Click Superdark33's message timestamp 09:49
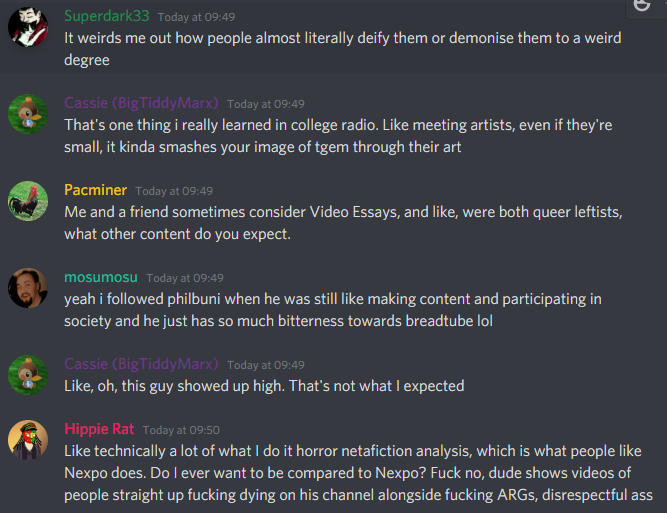The width and height of the screenshot is (667, 513). 196,17
